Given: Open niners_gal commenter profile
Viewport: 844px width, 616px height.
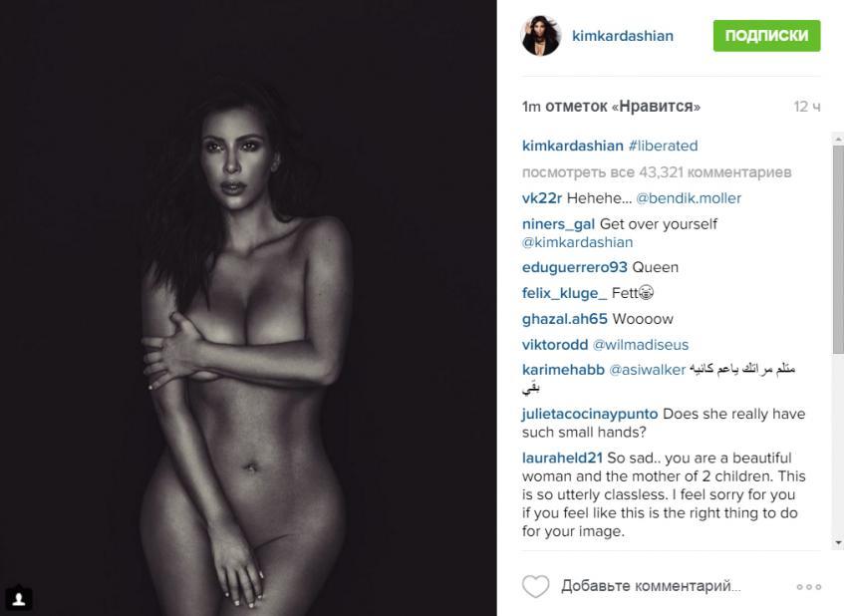Looking at the screenshot, I should pyautogui.click(x=558, y=224).
